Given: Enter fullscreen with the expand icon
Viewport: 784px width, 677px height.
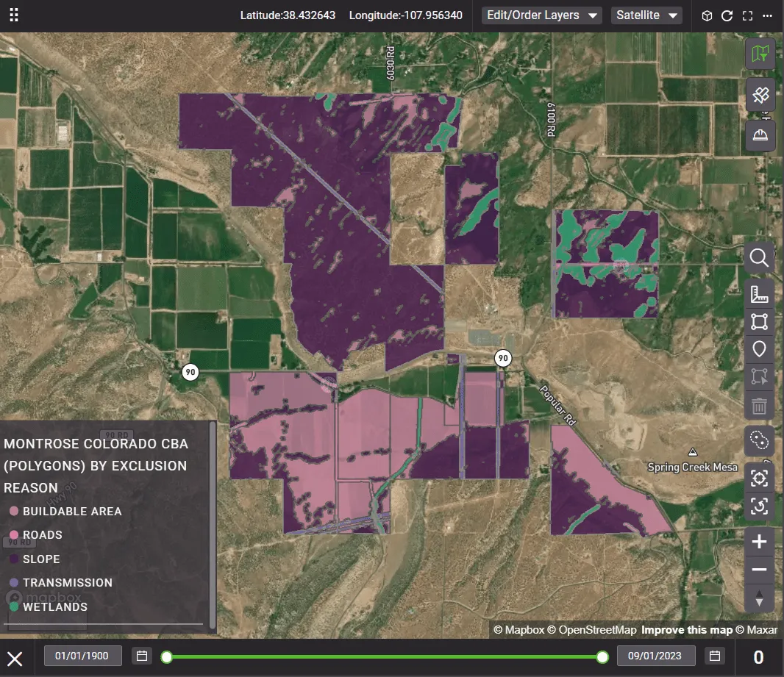Looking at the screenshot, I should pyautogui.click(x=747, y=15).
